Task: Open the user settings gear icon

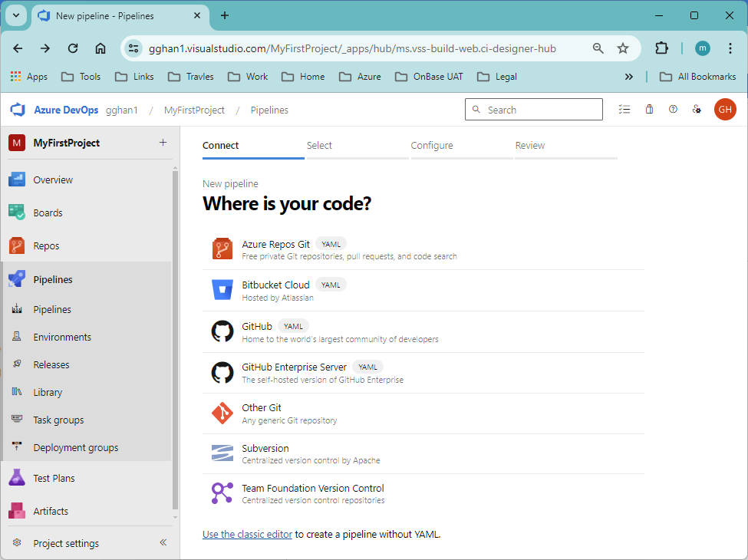Action: click(697, 110)
